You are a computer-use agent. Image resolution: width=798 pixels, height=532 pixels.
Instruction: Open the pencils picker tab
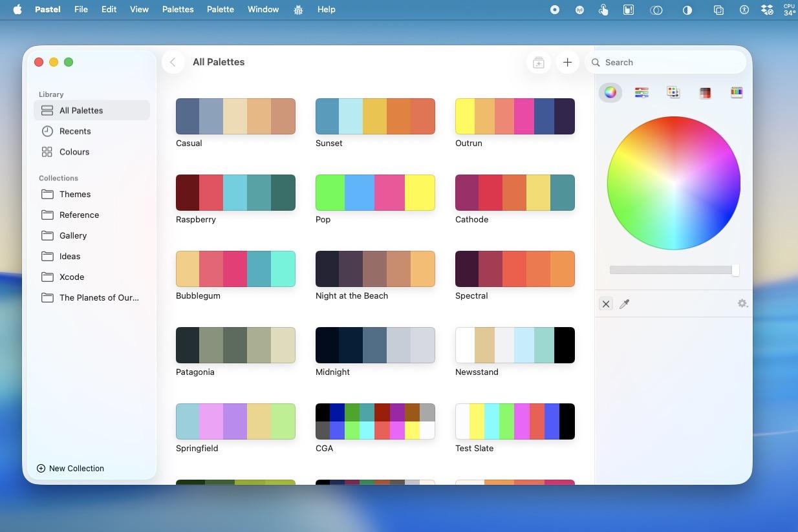pyautogui.click(x=737, y=92)
